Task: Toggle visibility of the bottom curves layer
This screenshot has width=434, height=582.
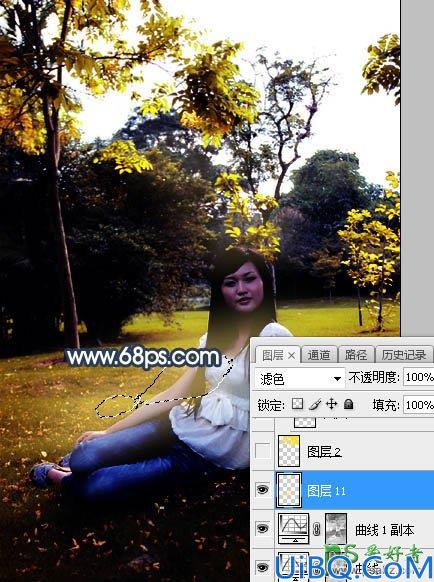Action: click(x=263, y=567)
